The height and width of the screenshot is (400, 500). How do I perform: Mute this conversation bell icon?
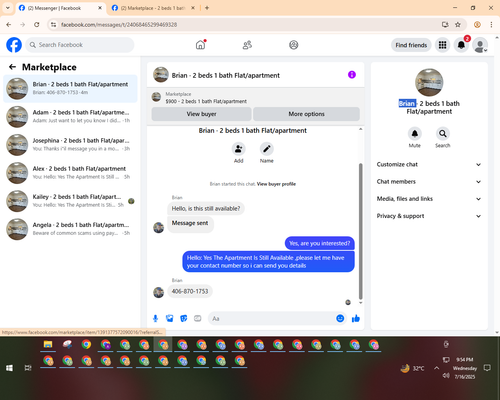tap(415, 134)
